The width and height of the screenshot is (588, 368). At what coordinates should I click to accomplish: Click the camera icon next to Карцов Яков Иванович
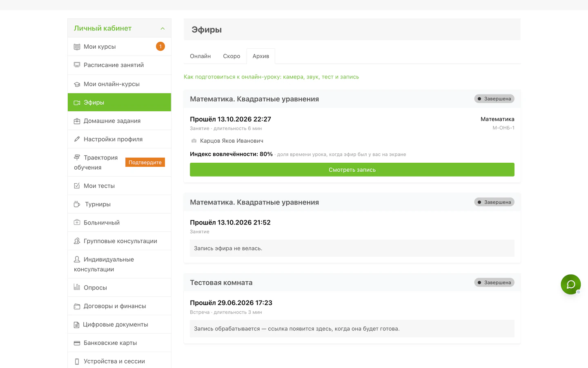194,141
